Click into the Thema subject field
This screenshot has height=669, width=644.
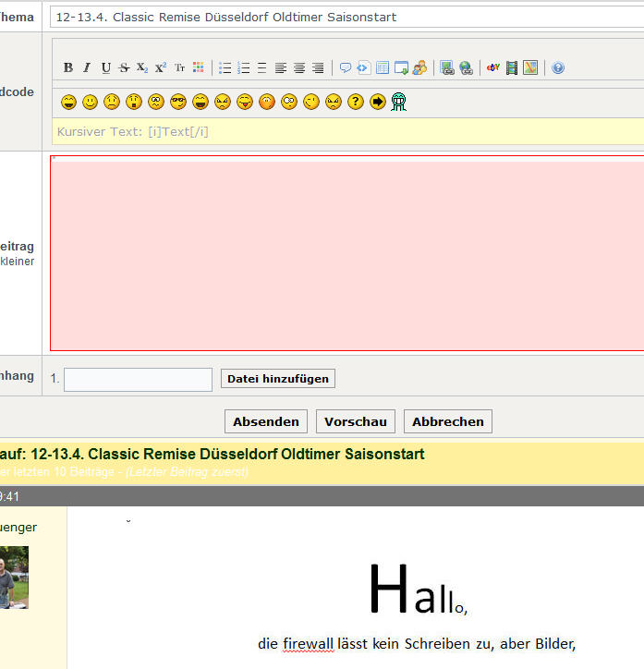click(x=346, y=17)
